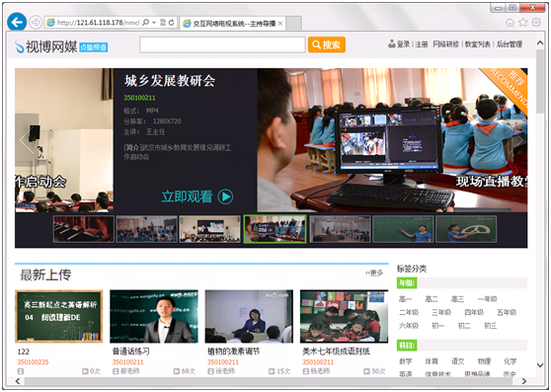Open favorites with the star icon
This screenshot has height=392, width=551.
click(523, 23)
